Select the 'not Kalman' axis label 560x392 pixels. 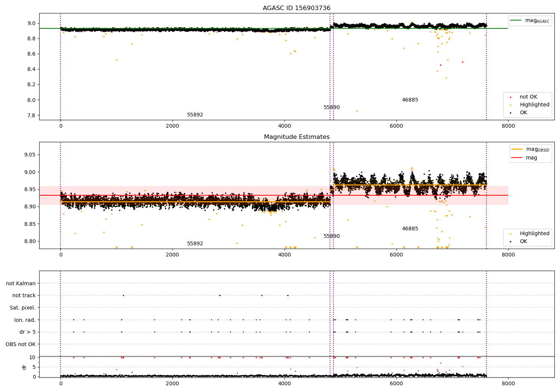pos(21,284)
